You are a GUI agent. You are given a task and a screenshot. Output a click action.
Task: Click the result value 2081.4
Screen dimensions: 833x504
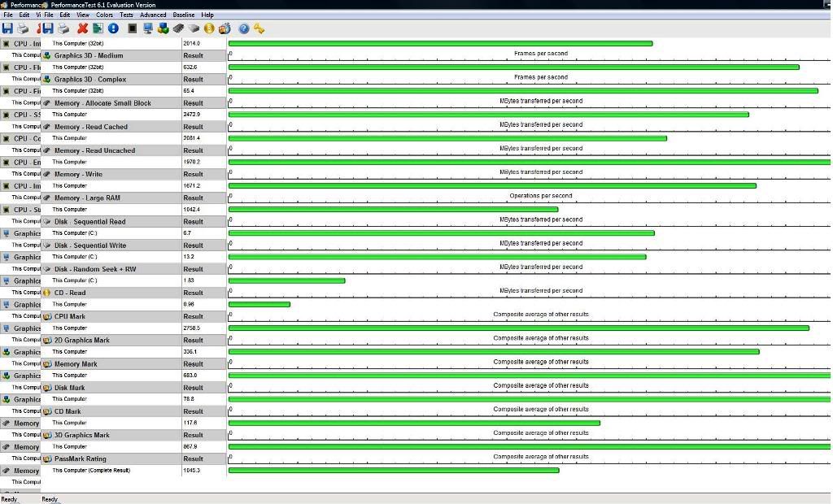191,138
